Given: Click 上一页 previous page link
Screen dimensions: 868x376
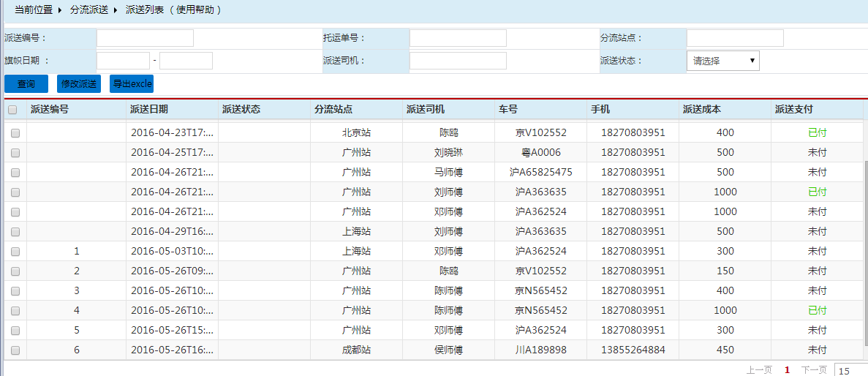Looking at the screenshot, I should pos(758,370).
